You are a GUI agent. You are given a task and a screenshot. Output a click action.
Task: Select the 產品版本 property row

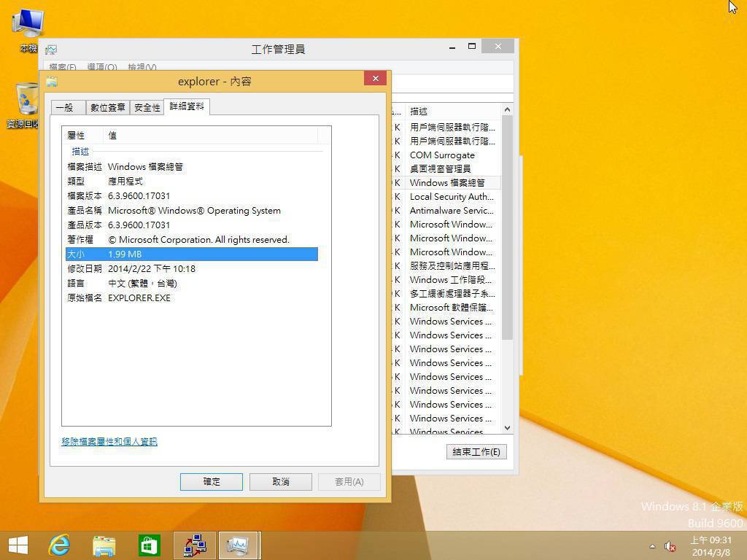tap(192, 225)
